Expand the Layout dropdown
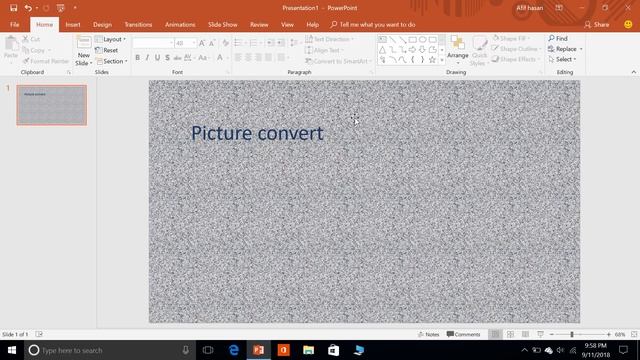 click(x=110, y=39)
